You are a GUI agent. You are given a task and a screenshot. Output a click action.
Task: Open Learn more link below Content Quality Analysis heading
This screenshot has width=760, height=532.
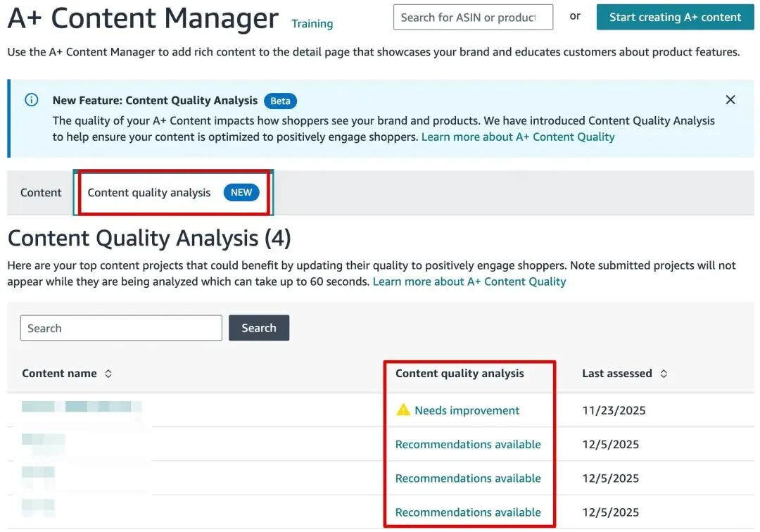click(x=469, y=281)
